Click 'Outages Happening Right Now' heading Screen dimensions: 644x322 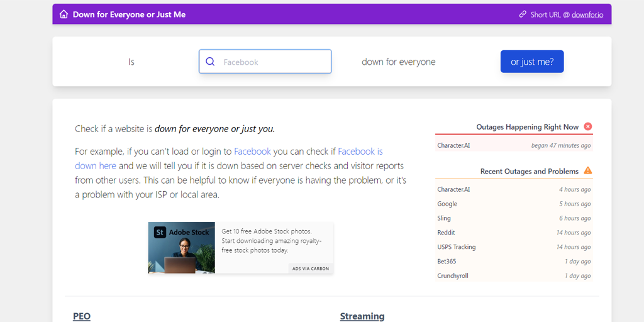coord(528,127)
